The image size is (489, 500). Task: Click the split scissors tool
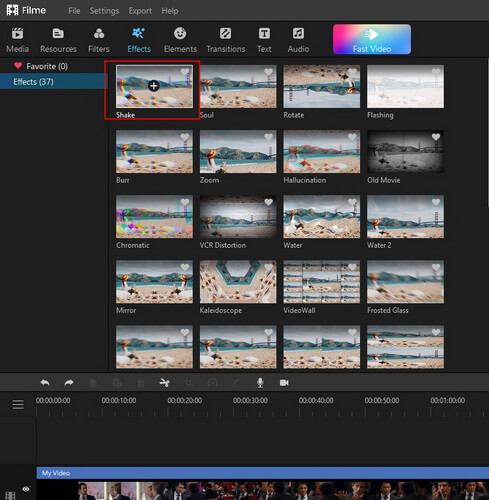click(164, 383)
